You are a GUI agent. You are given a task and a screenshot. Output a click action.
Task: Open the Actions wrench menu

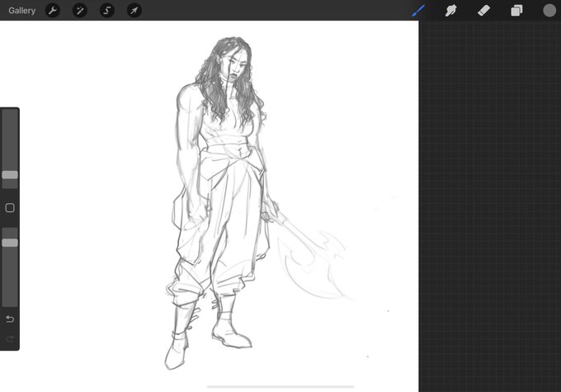point(53,11)
